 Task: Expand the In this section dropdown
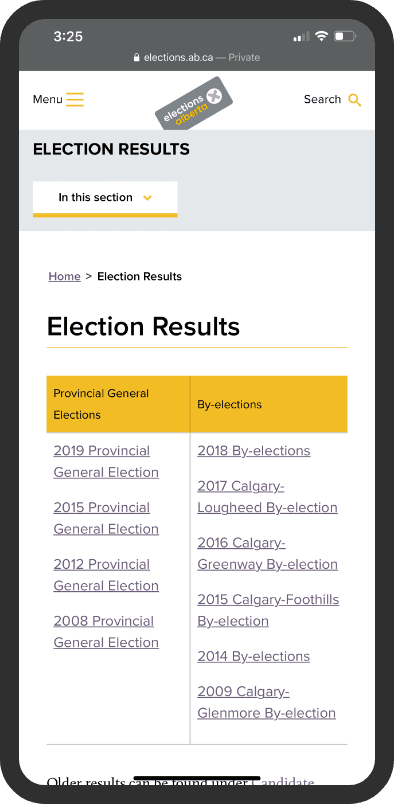pos(105,199)
